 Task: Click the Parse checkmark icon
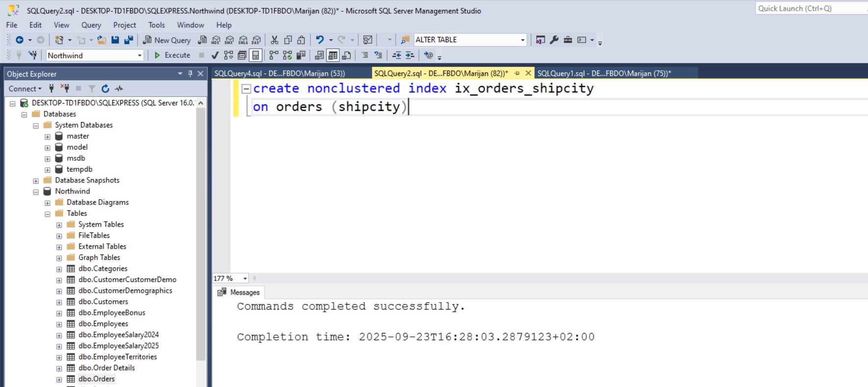point(215,55)
